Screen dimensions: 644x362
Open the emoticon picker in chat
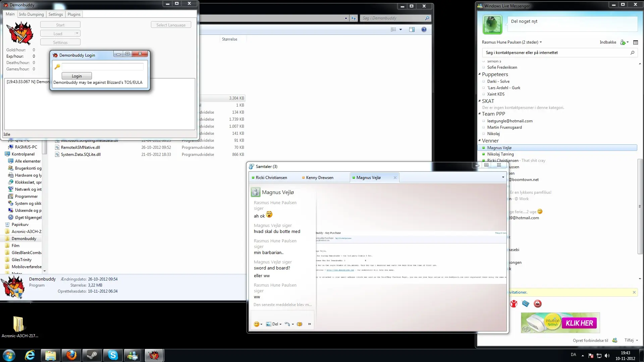(x=257, y=324)
